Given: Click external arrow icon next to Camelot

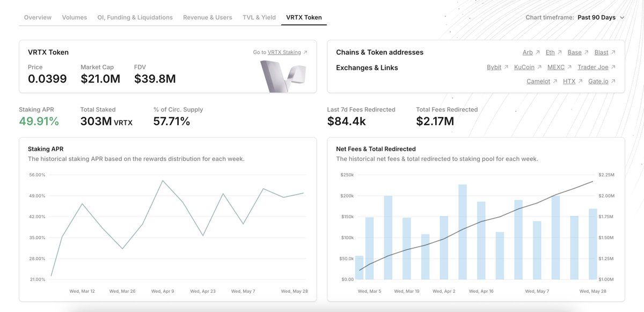Looking at the screenshot, I should (555, 81).
